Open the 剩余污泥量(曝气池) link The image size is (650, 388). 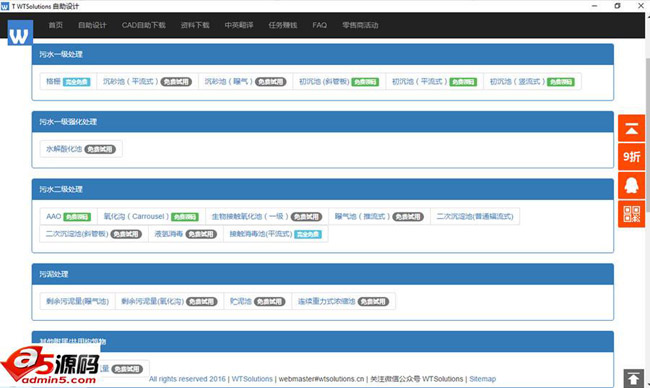tap(78, 302)
